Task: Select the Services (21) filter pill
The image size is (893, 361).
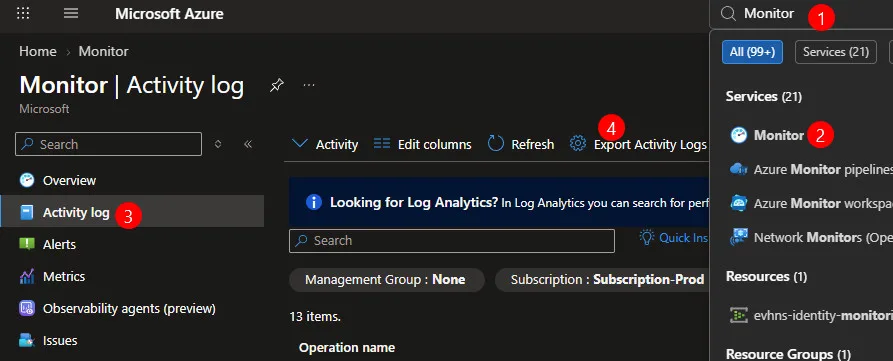Action: pyautogui.click(x=835, y=52)
